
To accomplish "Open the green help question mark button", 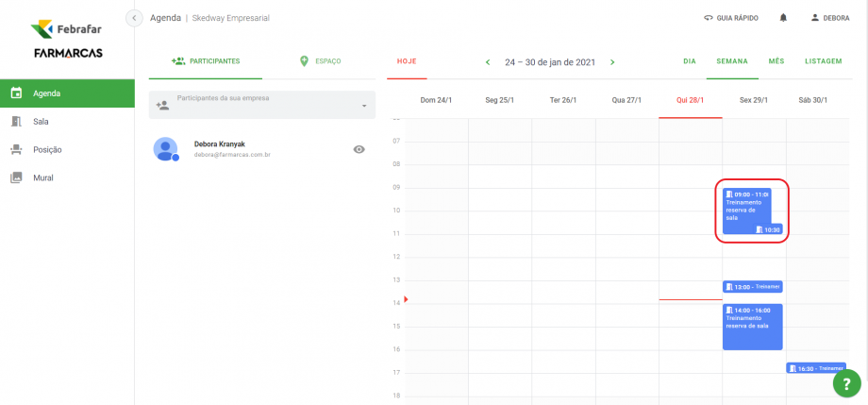I will point(846,383).
